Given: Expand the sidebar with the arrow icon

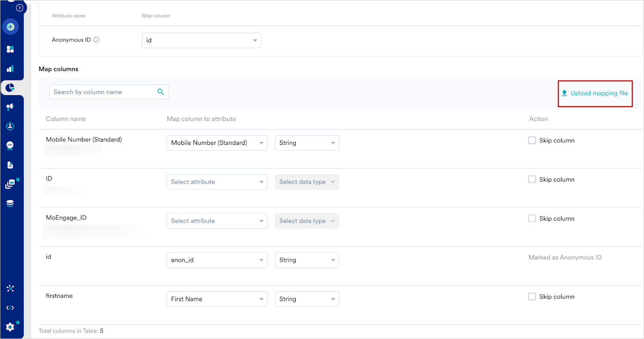Looking at the screenshot, I should tap(19, 8).
